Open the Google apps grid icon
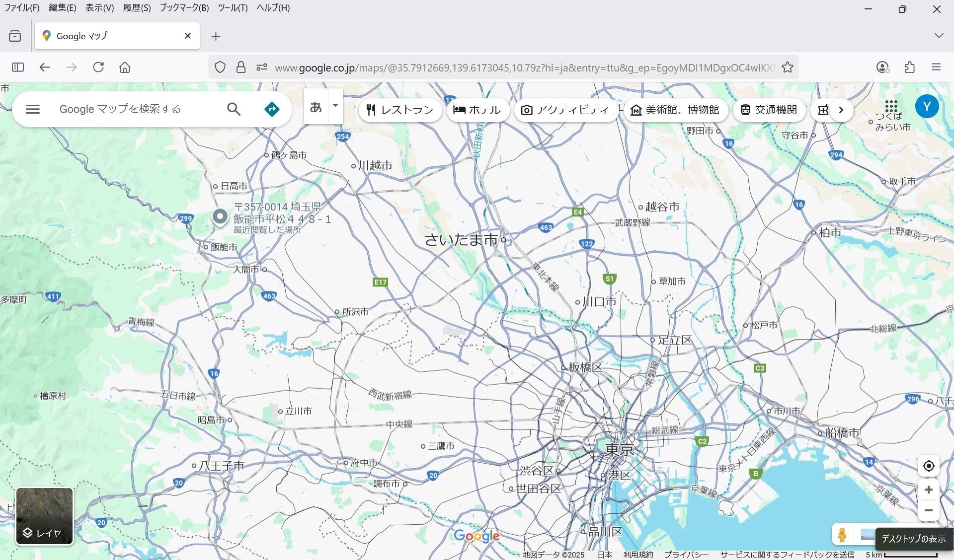 (891, 106)
